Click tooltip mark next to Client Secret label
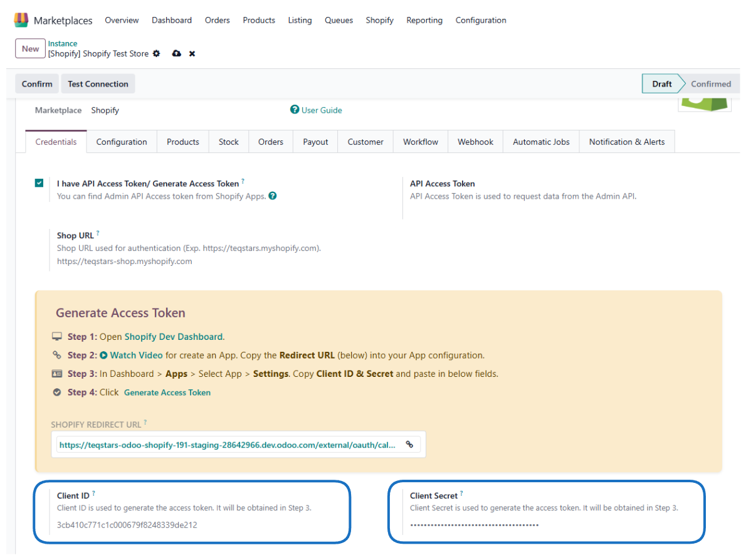 click(x=461, y=493)
